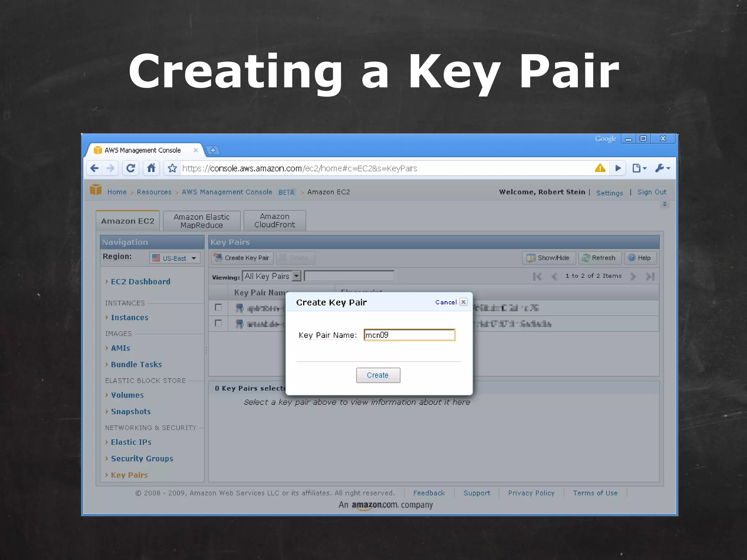The height and width of the screenshot is (560, 747).
Task: Click the browser Forward arrow
Action: [110, 168]
